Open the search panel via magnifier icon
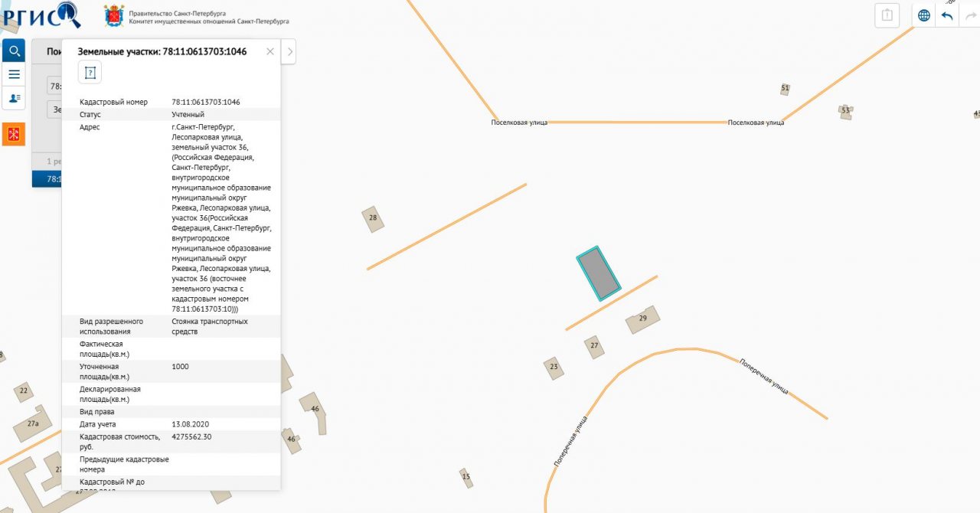This screenshot has width=980, height=513. 14,51
